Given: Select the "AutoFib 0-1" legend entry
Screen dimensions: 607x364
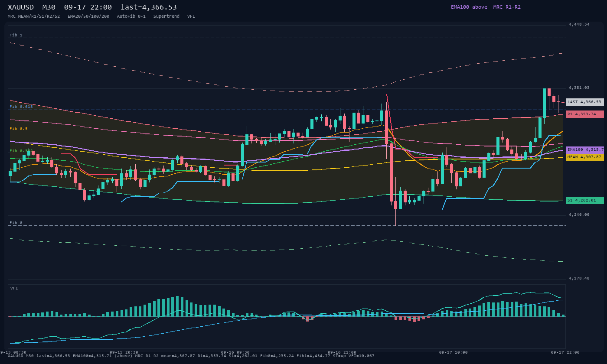Looking at the screenshot, I should [131, 16].
